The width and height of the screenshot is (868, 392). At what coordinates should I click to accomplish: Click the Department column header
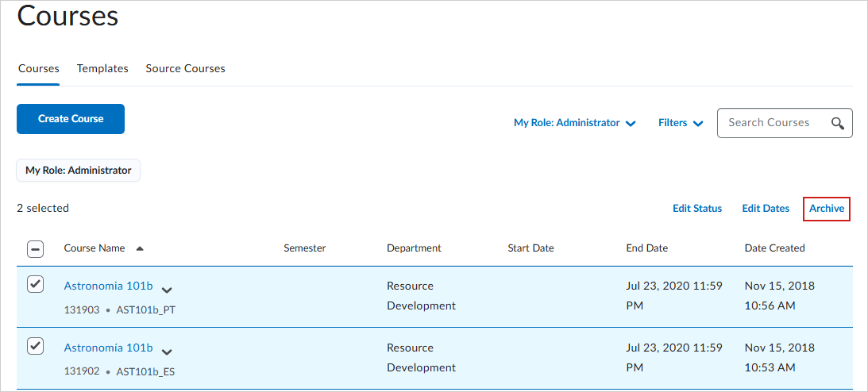414,248
